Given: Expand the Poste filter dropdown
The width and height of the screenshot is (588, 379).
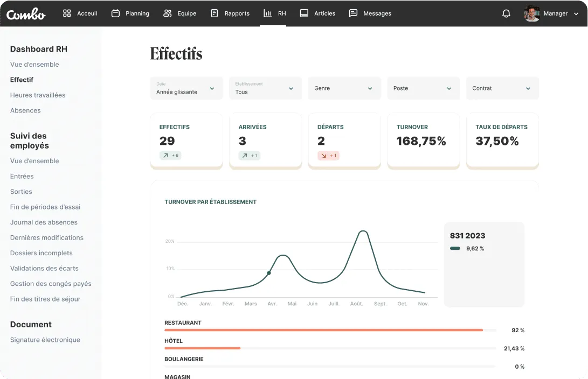Looking at the screenshot, I should coord(423,88).
